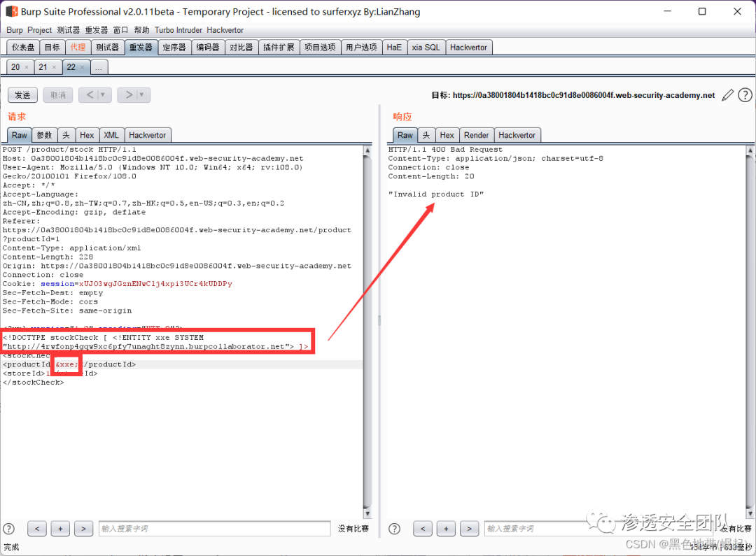The width and height of the screenshot is (756, 556).
Task: Open the 测试器 menu in menu bar
Action: click(69, 30)
